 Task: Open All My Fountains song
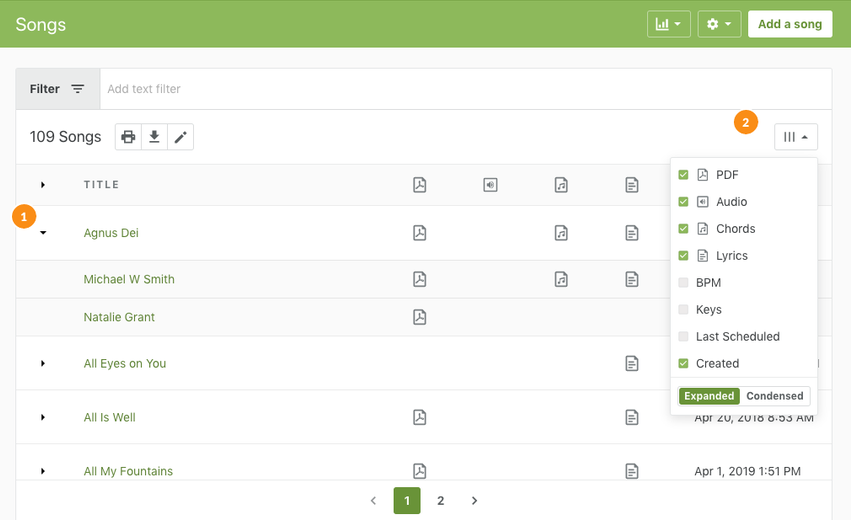[x=128, y=471]
